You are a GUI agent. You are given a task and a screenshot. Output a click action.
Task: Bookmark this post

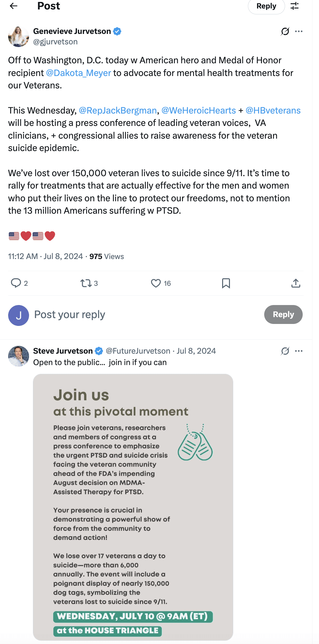pyautogui.click(x=226, y=283)
